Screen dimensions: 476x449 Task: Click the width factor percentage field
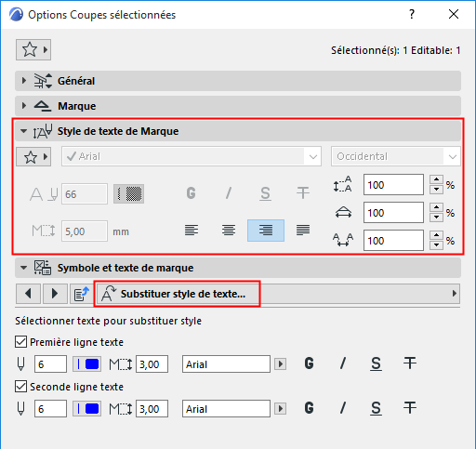tap(393, 213)
